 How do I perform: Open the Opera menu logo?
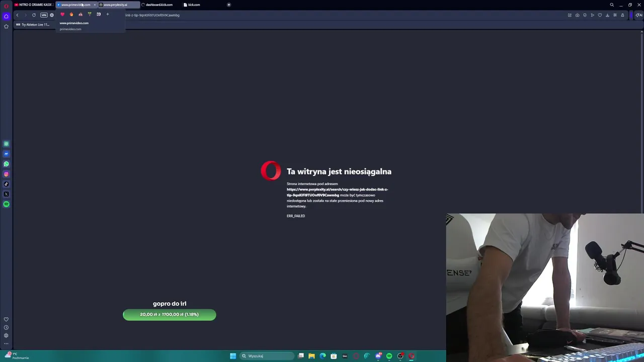click(6, 6)
